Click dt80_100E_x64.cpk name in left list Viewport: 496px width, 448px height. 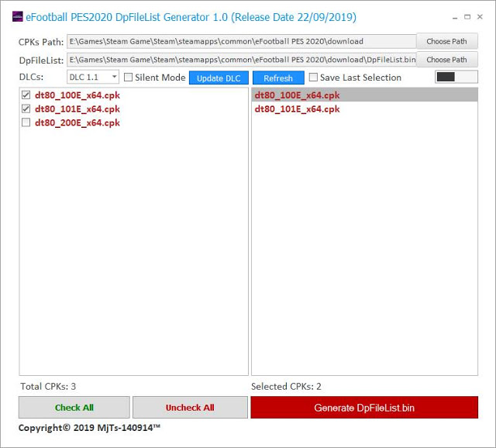(77, 95)
